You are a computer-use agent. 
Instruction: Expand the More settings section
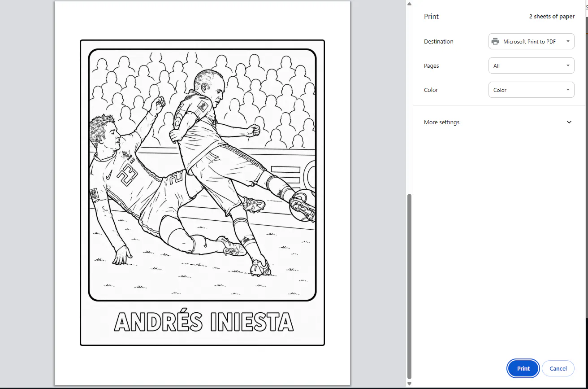pyautogui.click(x=499, y=122)
